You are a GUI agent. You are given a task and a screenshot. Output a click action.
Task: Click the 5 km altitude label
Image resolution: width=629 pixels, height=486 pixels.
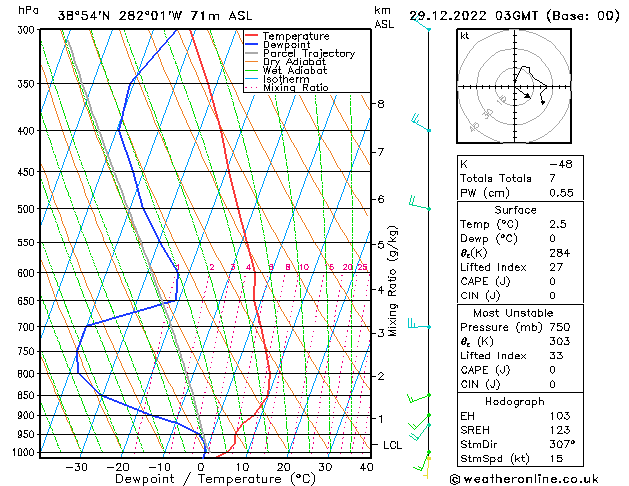(x=380, y=244)
